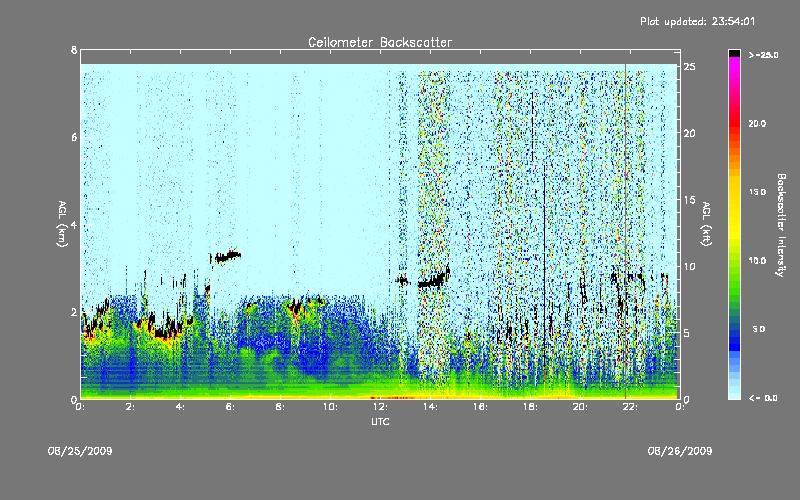The height and width of the screenshot is (500, 800).
Task: Click the '18:' tick label on UTC axis
Action: coord(530,407)
